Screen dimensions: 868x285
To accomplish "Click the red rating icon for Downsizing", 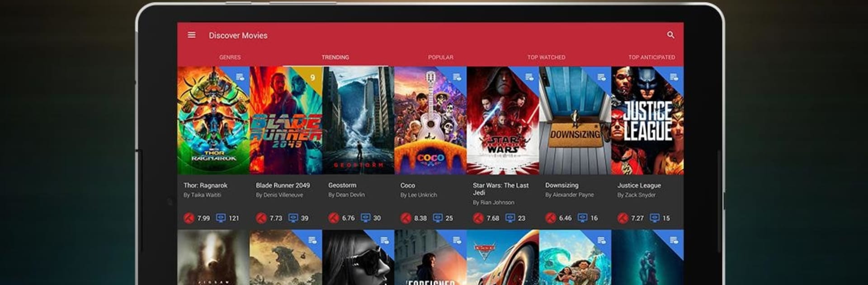I will [x=551, y=218].
